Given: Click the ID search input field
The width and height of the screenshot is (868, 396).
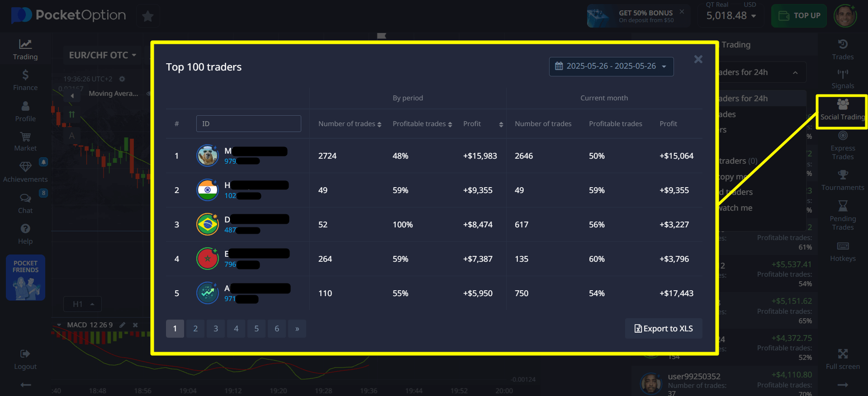Looking at the screenshot, I should pos(248,124).
